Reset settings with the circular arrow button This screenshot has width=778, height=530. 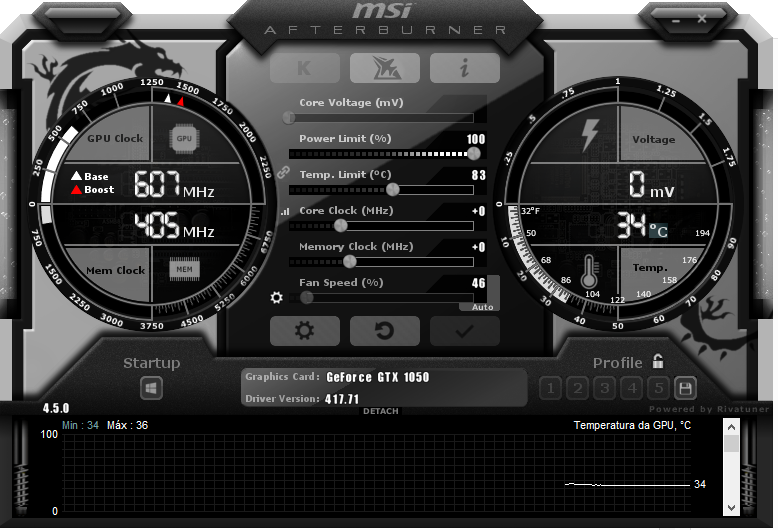(x=385, y=331)
